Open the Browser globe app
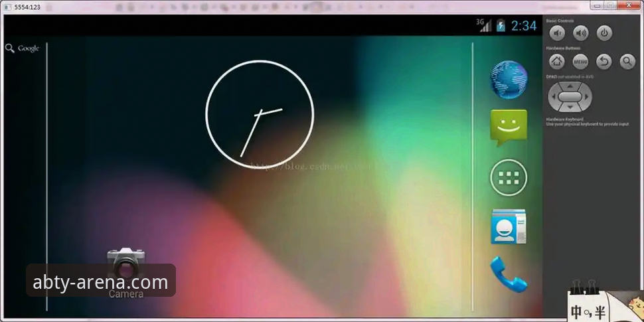The width and height of the screenshot is (644, 322). pos(509,80)
